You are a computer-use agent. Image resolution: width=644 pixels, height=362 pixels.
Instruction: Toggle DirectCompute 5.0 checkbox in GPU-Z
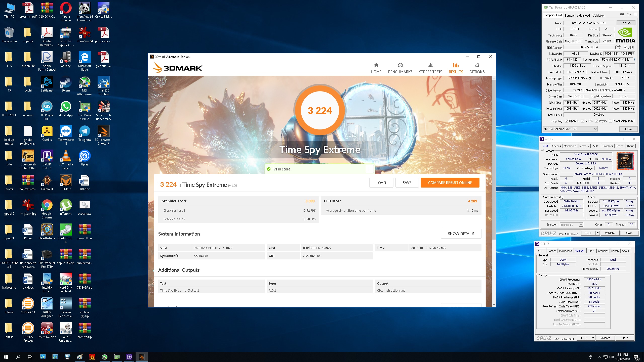[610, 121]
